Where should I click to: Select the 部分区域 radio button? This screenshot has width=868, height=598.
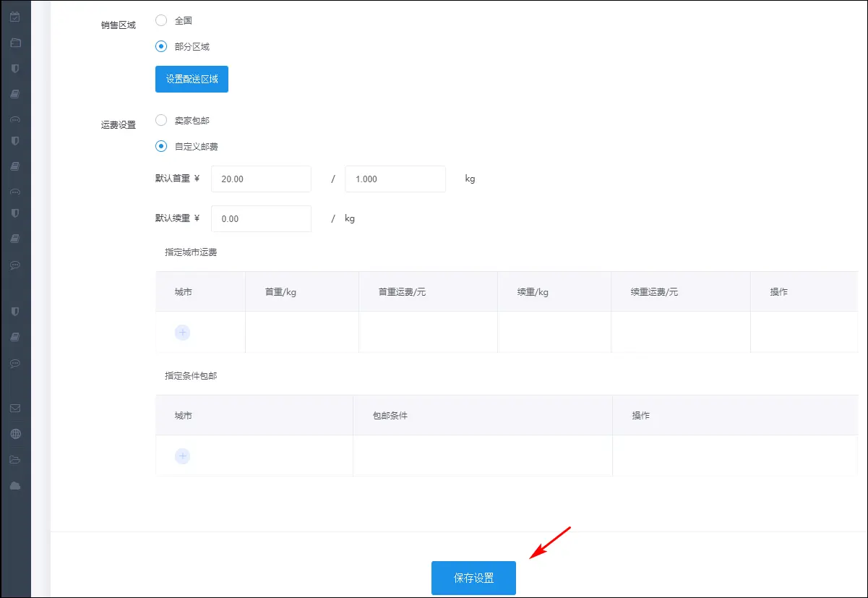pos(161,46)
